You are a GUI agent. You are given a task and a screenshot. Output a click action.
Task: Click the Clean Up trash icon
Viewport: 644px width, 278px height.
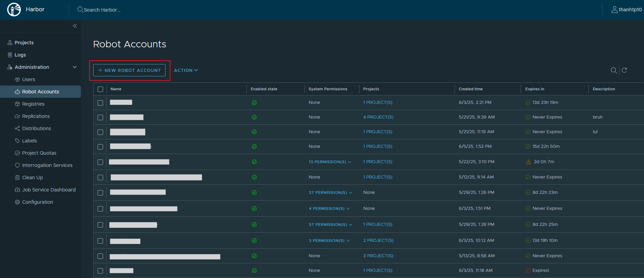tap(17, 177)
